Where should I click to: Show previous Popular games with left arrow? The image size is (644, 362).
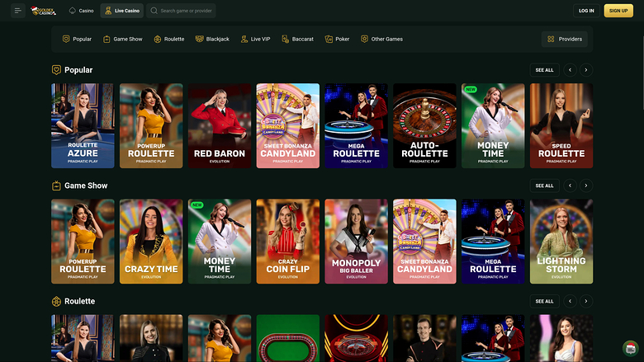[x=570, y=70]
